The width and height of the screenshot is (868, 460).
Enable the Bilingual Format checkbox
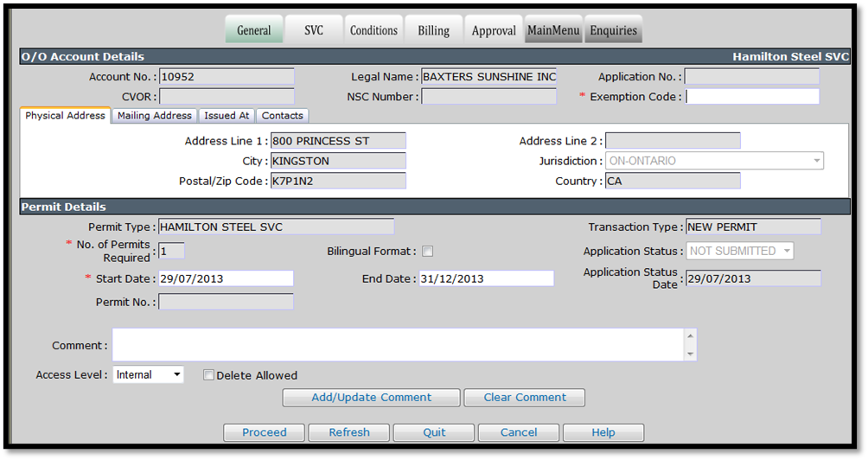[427, 252]
